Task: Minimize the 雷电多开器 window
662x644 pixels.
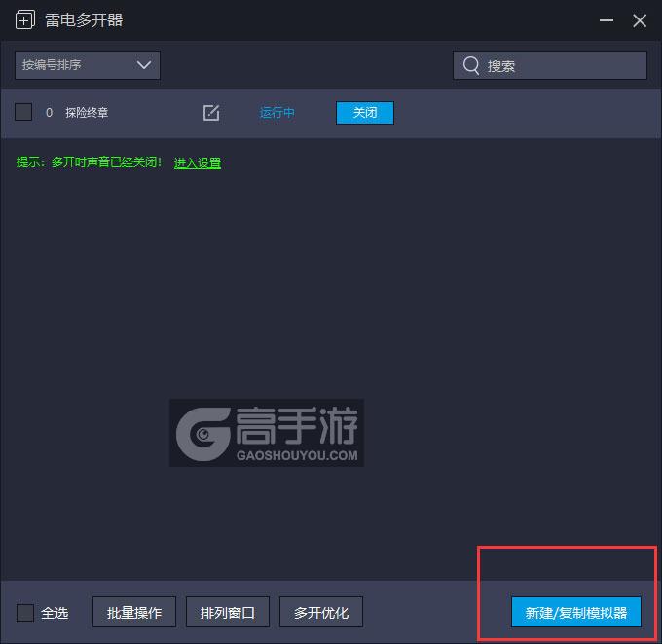Action: (607, 20)
